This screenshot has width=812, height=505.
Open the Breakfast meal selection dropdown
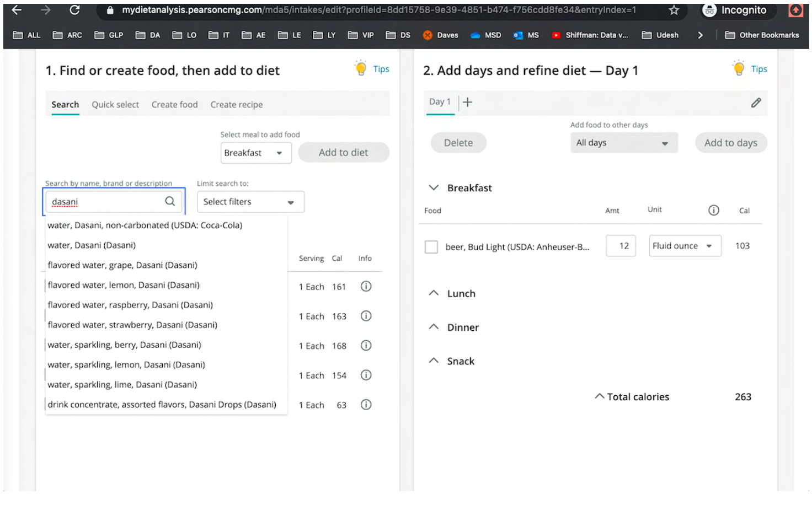point(255,153)
